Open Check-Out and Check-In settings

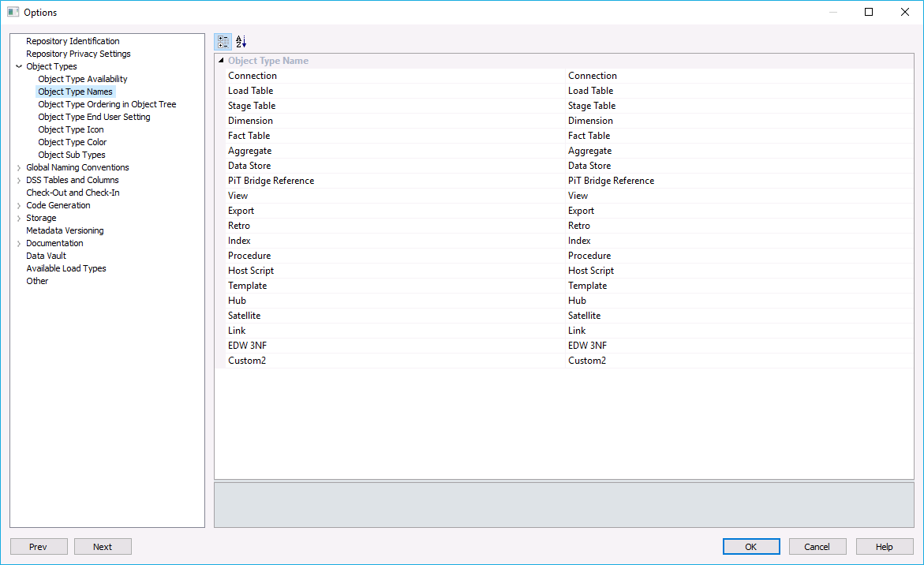pyautogui.click(x=73, y=193)
